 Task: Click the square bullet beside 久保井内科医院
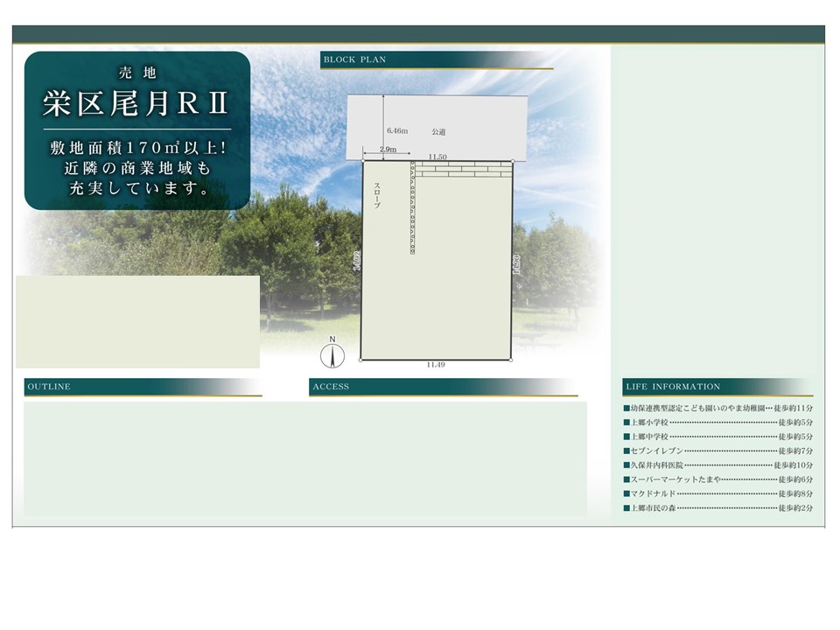point(626,465)
